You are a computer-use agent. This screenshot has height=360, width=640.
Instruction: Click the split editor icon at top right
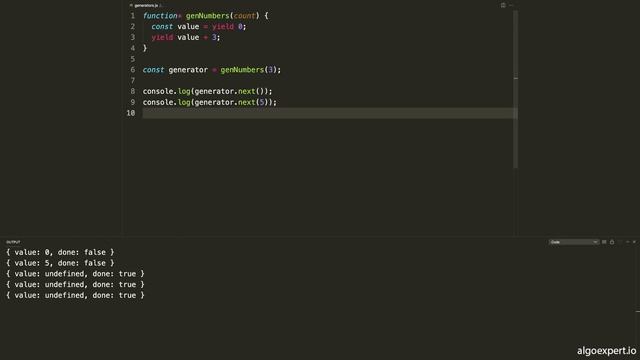pyautogui.click(x=503, y=5)
